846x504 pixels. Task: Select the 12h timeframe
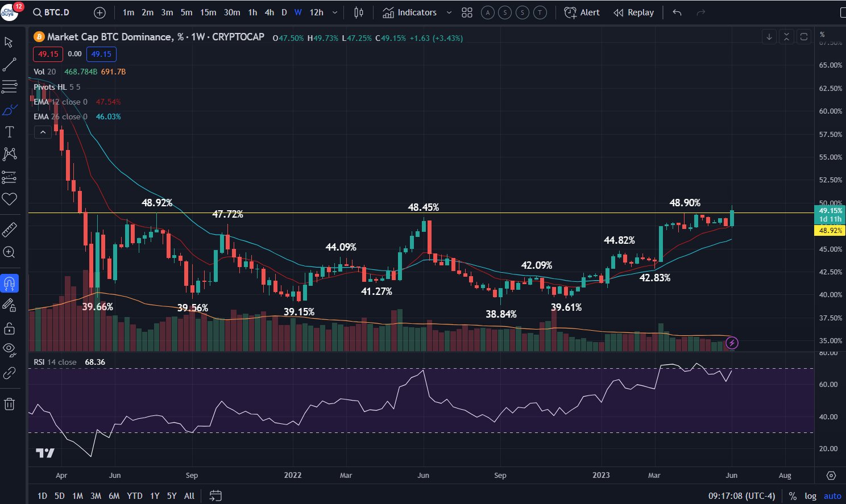tap(317, 13)
